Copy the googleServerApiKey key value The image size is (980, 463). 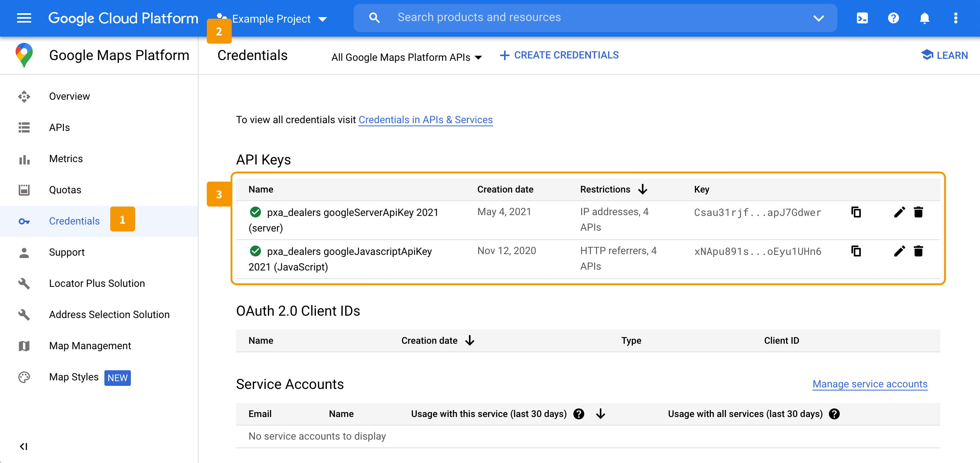click(856, 212)
